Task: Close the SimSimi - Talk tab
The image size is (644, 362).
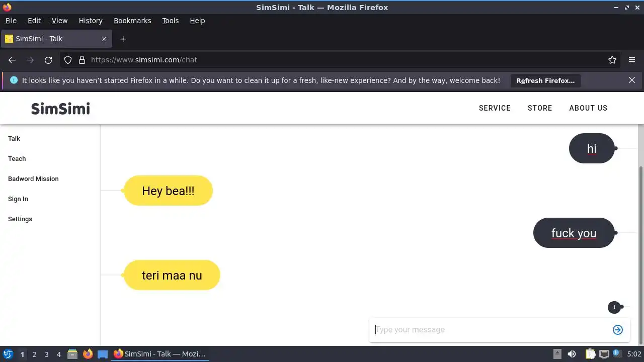Action: pyautogui.click(x=104, y=39)
